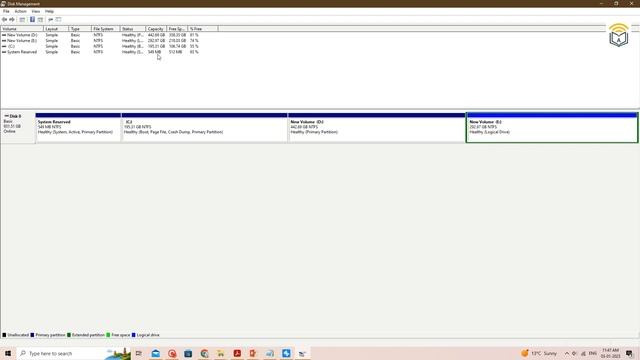Open File Explorer from taskbar

tap(221, 353)
